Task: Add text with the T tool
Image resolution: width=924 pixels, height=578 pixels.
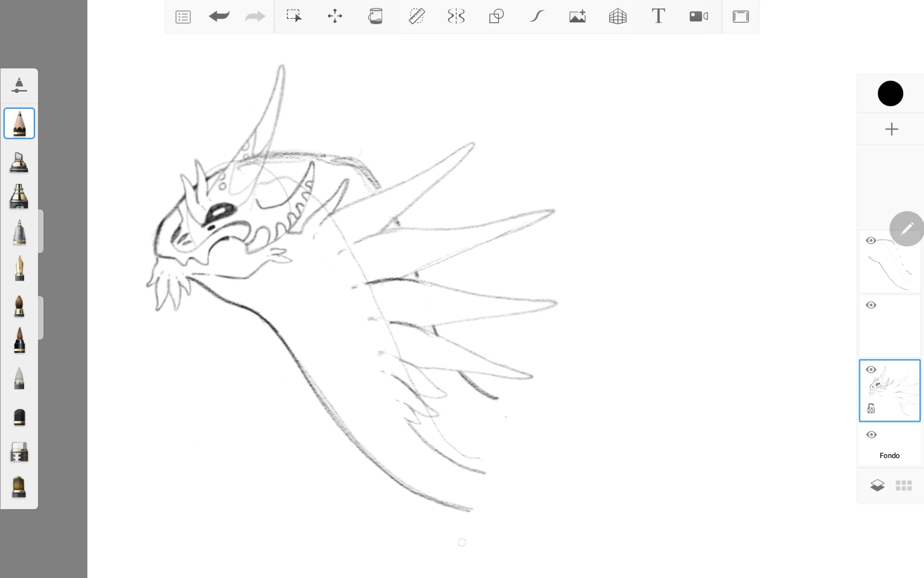Action: [x=658, y=16]
